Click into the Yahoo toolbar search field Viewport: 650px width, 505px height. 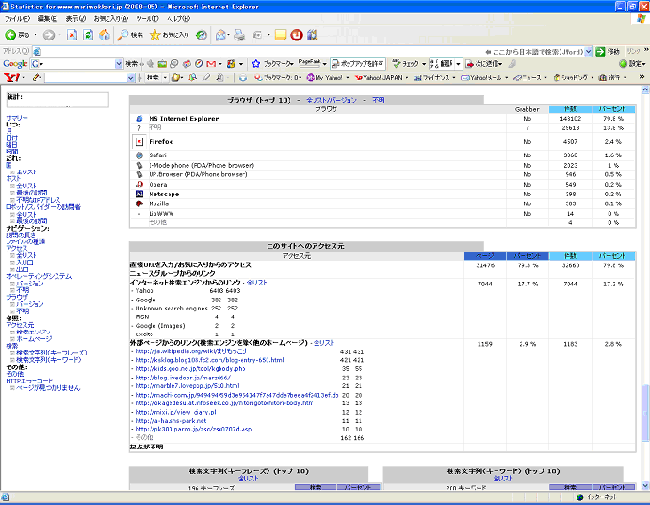click(85, 78)
